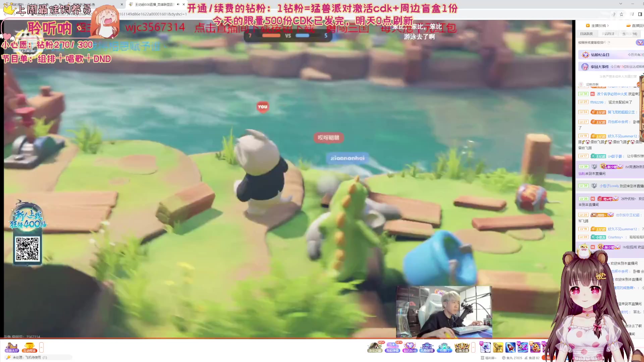This screenshot has width=644, height=362.
Task: Open the browser side panel icon
Action: click(640, 14)
